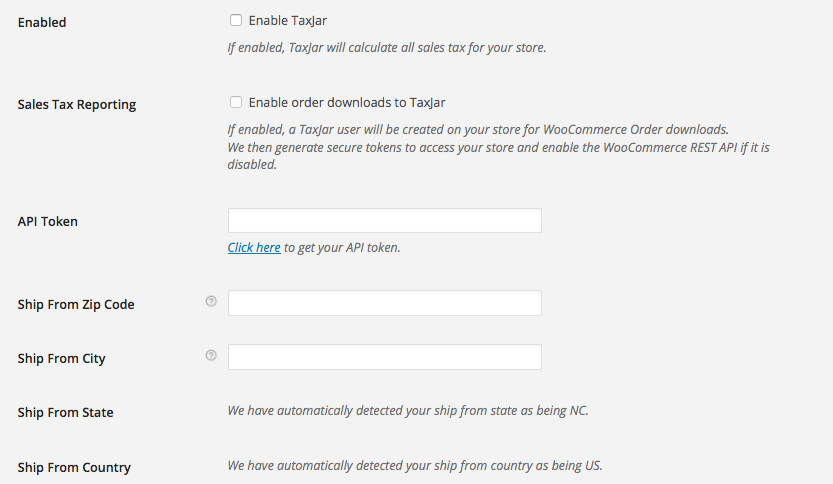833x484 pixels.
Task: Click the 'Enabled' row heading
Action: [42, 22]
